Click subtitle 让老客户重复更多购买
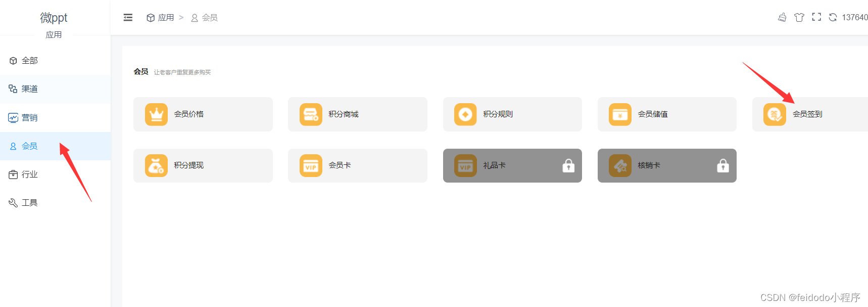The height and width of the screenshot is (307, 868). coord(182,72)
